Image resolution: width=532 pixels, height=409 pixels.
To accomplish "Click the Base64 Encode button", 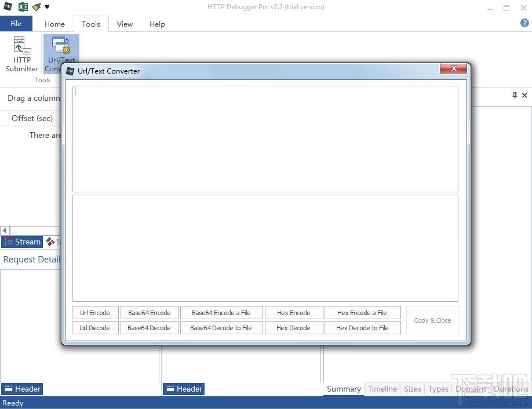I will click(x=150, y=313).
